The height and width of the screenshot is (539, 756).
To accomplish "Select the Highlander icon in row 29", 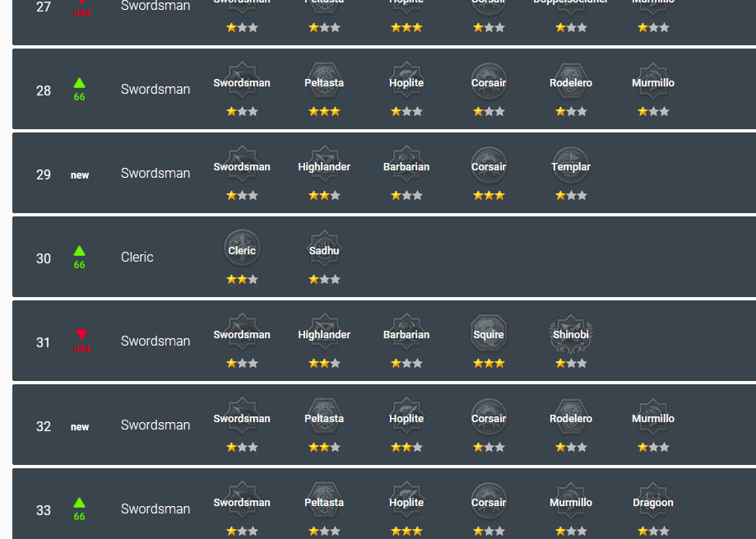I will tap(324, 165).
